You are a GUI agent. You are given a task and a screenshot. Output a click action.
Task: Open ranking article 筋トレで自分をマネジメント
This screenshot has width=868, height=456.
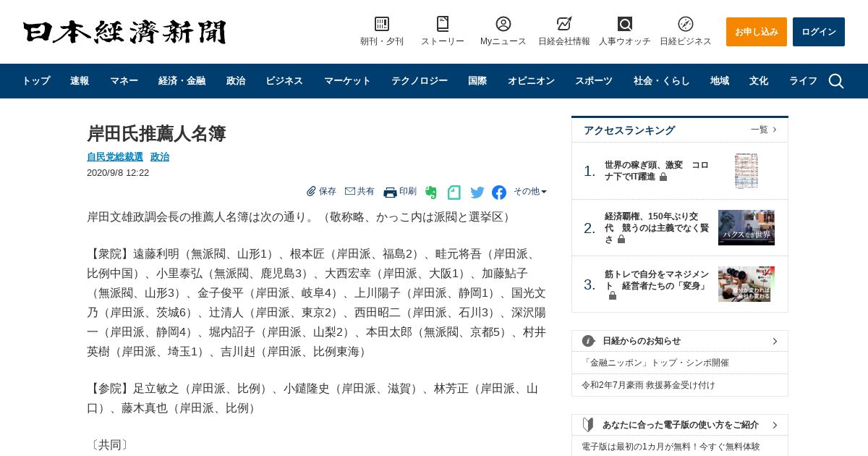pos(657,284)
